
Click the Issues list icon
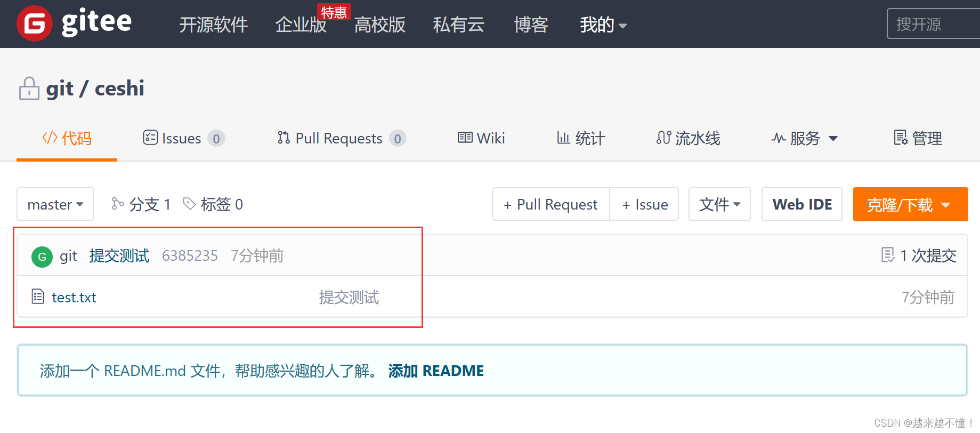point(150,138)
